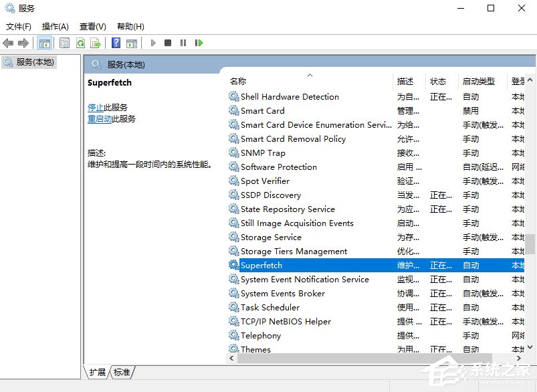This screenshot has height=392, width=537.
Task: Switch to the 扩展 tab
Action: 98,373
